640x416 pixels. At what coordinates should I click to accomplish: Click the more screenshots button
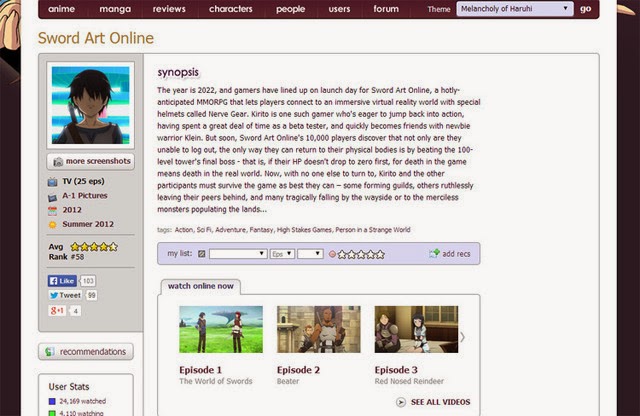point(91,161)
